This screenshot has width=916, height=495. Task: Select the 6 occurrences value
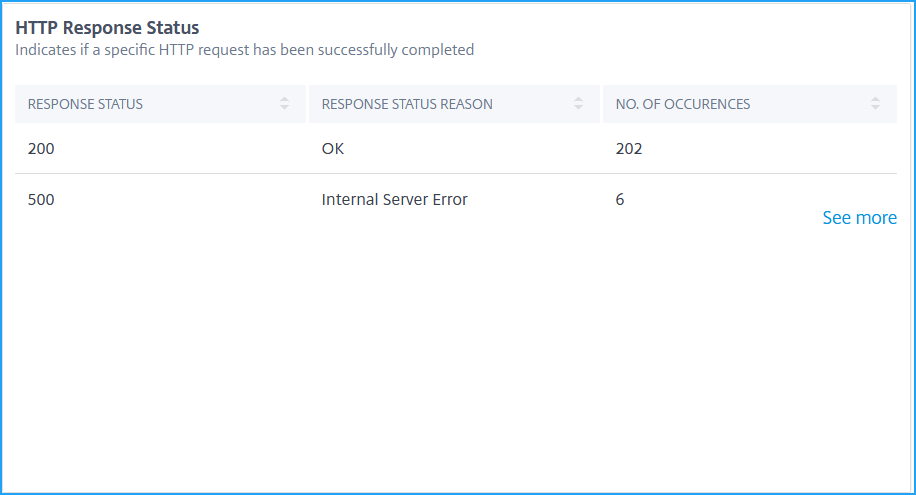click(620, 199)
